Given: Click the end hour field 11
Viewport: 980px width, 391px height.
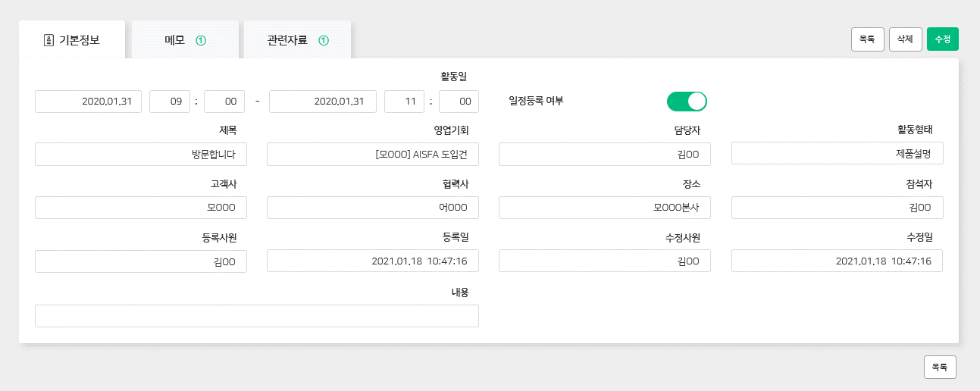Looking at the screenshot, I should pyautogui.click(x=404, y=102).
